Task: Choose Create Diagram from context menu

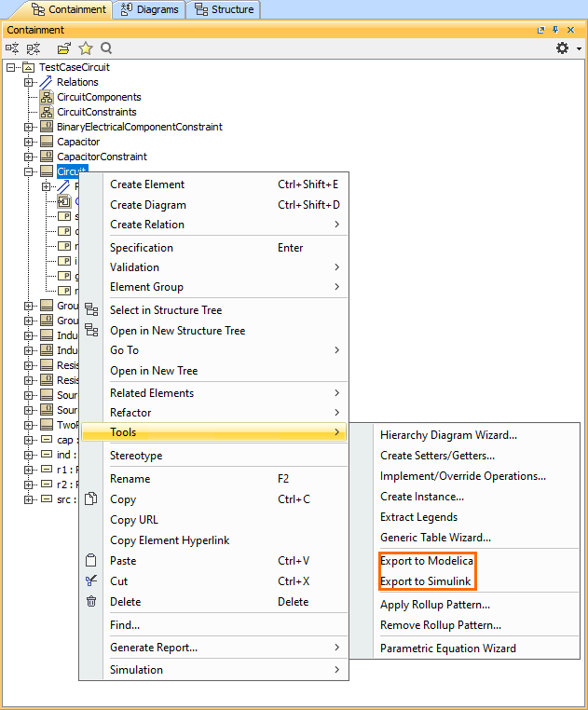Action: click(x=213, y=205)
